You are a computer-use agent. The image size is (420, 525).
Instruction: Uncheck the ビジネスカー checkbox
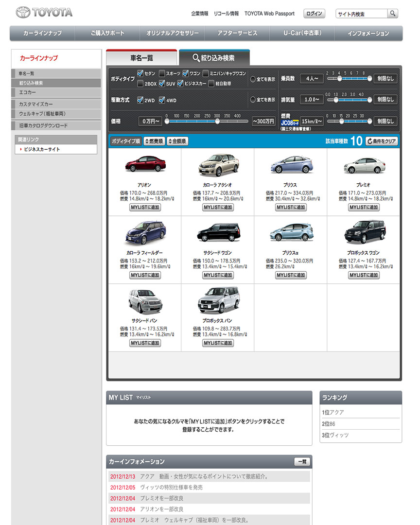pos(180,84)
